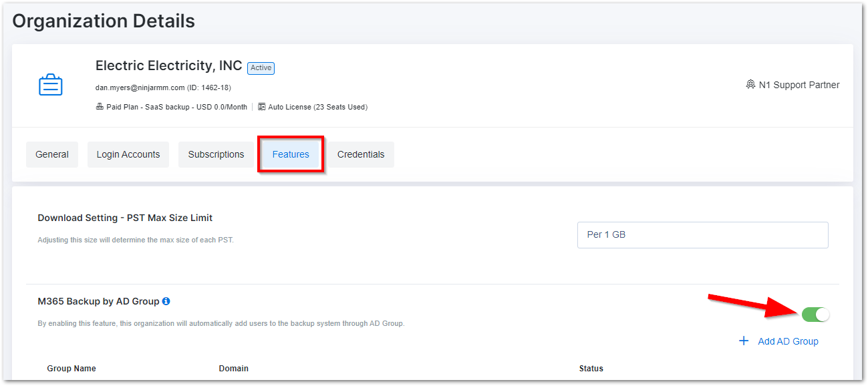
Task: Switch to the General tab
Action: [51, 154]
